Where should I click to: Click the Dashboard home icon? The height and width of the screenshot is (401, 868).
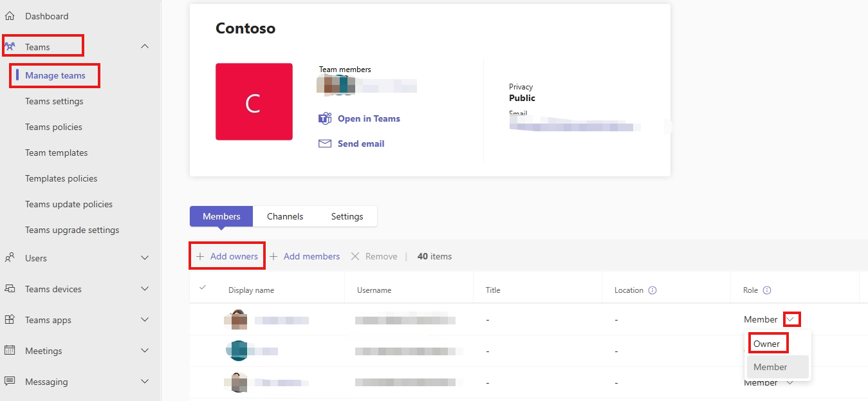[10, 16]
